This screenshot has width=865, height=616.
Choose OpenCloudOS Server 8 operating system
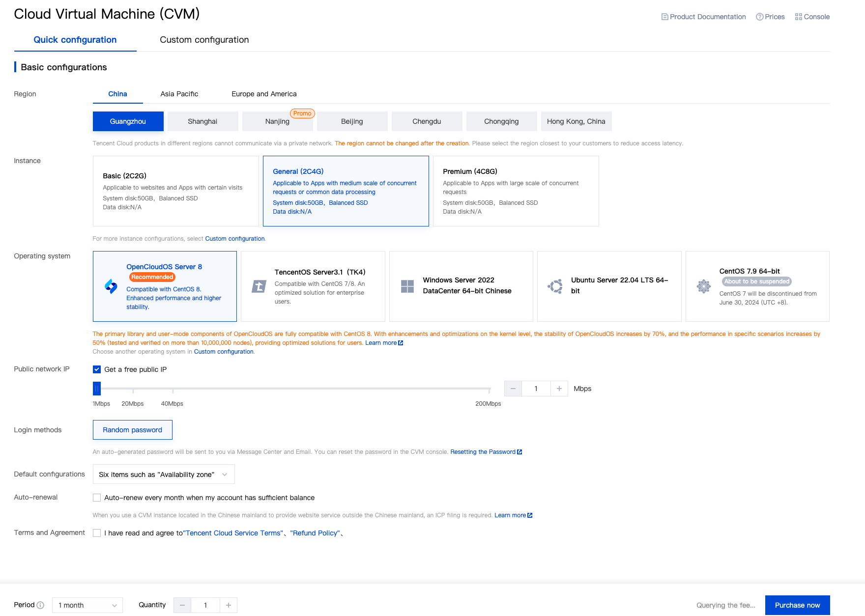[165, 286]
